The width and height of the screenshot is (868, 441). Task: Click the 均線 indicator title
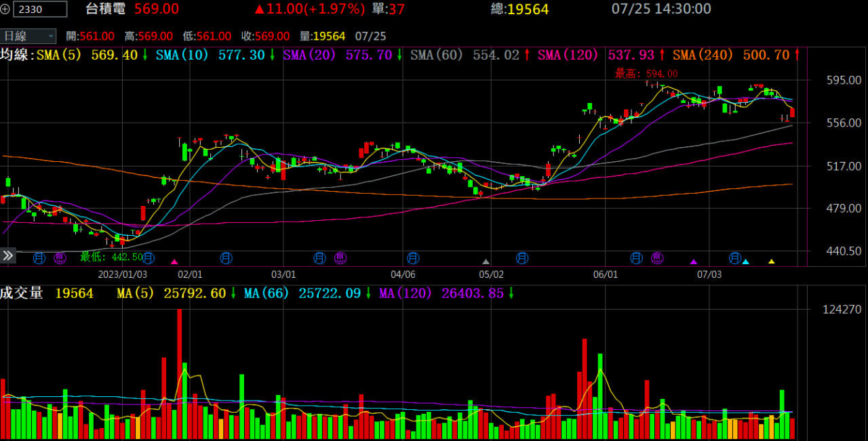pos(15,55)
